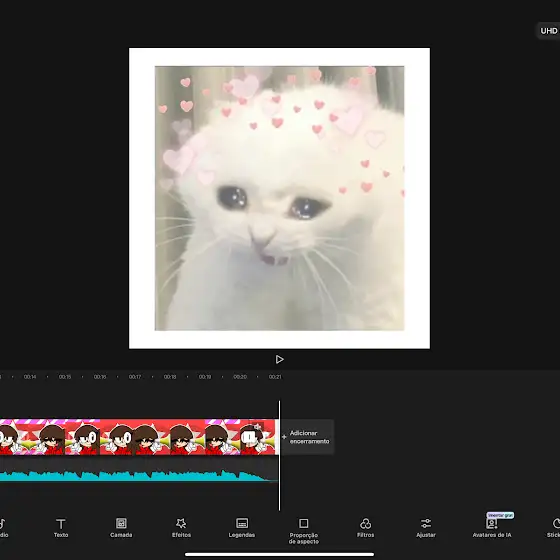This screenshot has width=560, height=560.
Task: Open the partially visible audio tool
Action: pos(4,528)
